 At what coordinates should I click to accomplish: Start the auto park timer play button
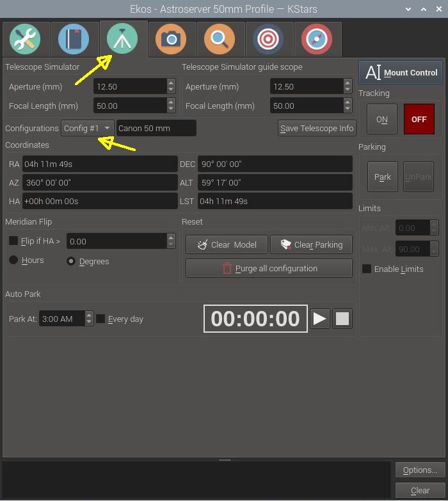320,319
